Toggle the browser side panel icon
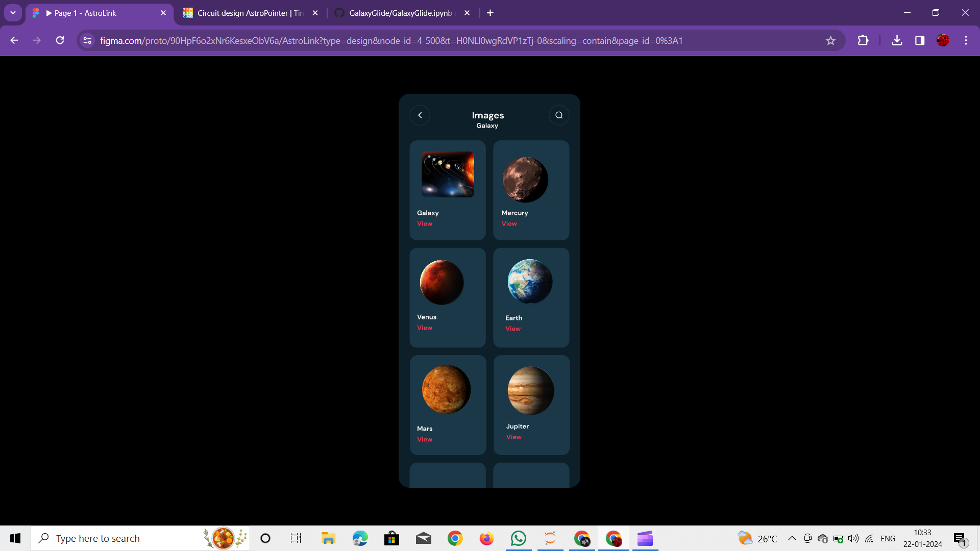The height and width of the screenshot is (551, 980). [920, 41]
